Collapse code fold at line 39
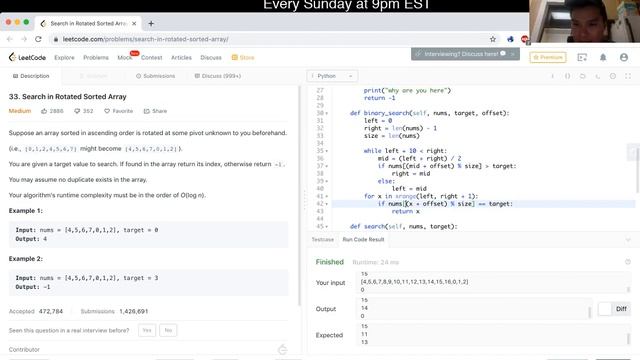Screen dimensions: 640x360 (327, 181)
